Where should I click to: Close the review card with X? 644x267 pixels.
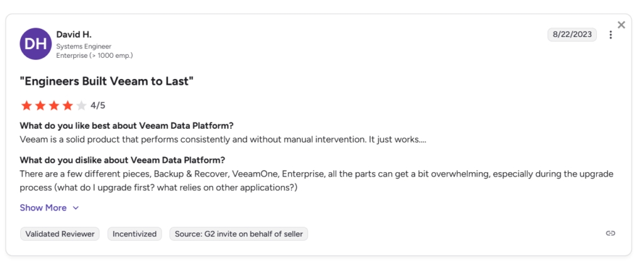(621, 25)
